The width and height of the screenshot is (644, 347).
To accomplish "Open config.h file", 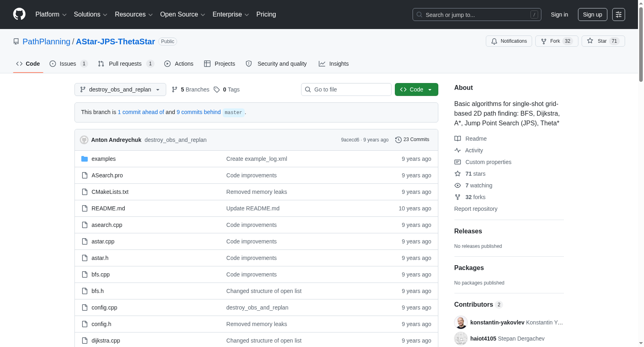I will [x=101, y=324].
